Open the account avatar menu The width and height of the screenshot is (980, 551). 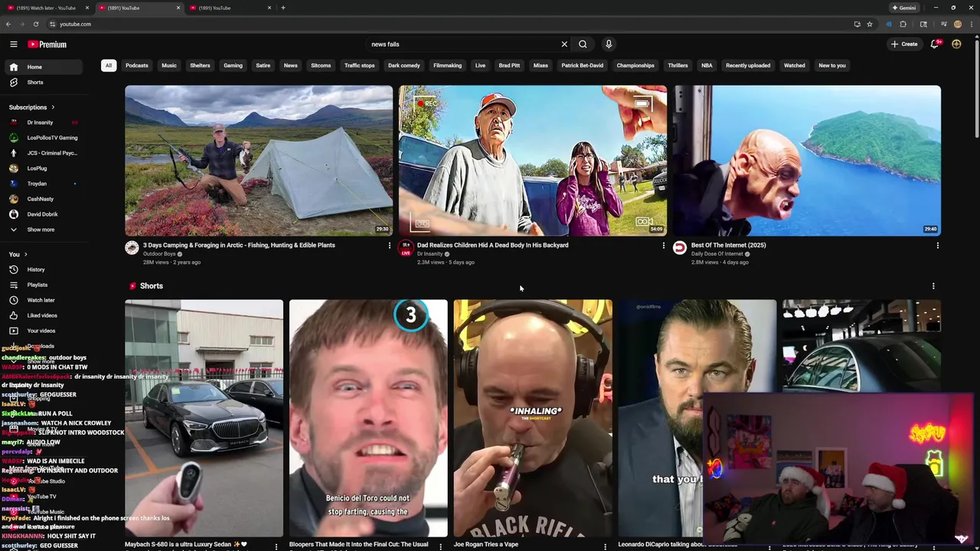tap(956, 44)
